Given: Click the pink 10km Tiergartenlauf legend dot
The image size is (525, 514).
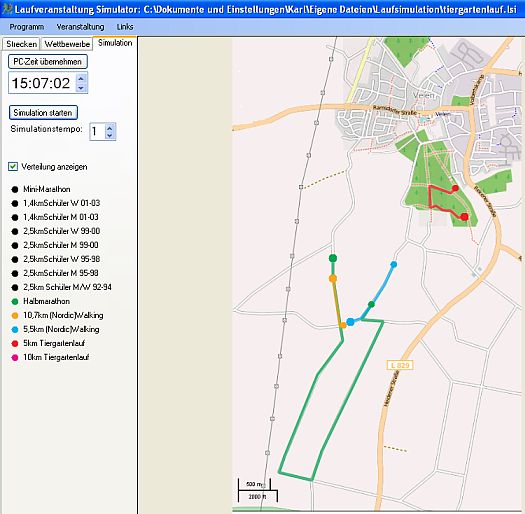Looking at the screenshot, I should (15, 357).
